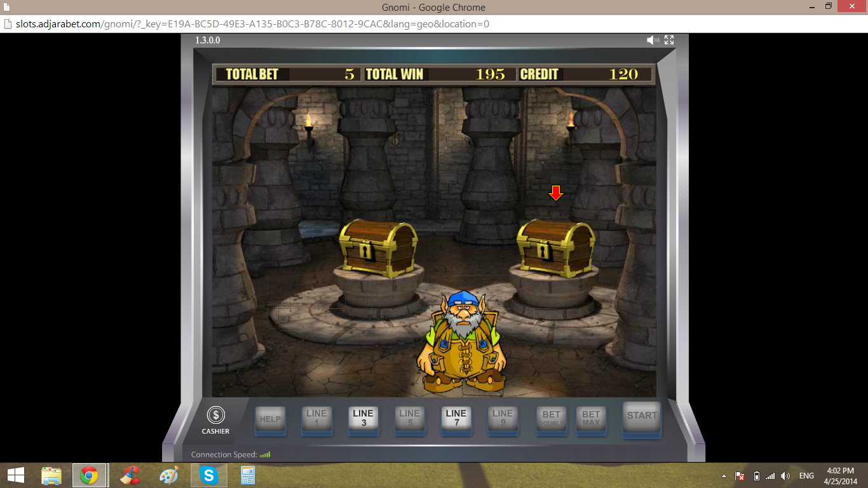Viewport: 868px width, 488px height.
Task: Switch to Skype on the taskbar
Action: [x=208, y=475]
